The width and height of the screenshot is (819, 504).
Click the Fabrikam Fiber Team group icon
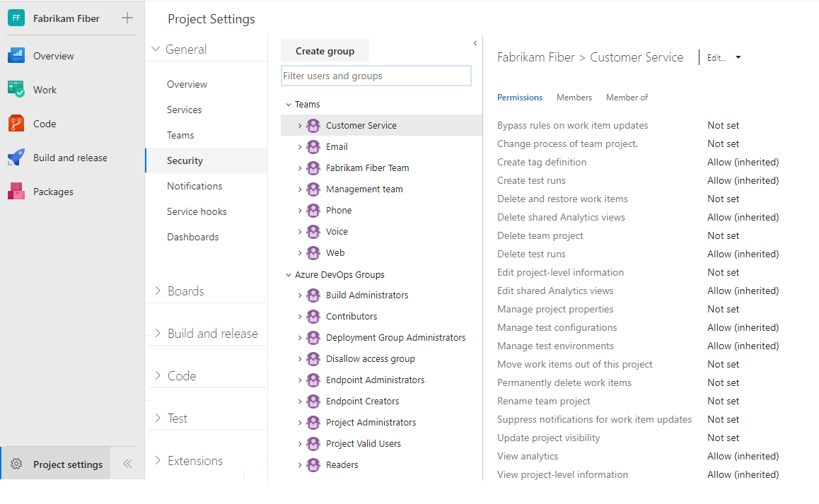(x=313, y=168)
